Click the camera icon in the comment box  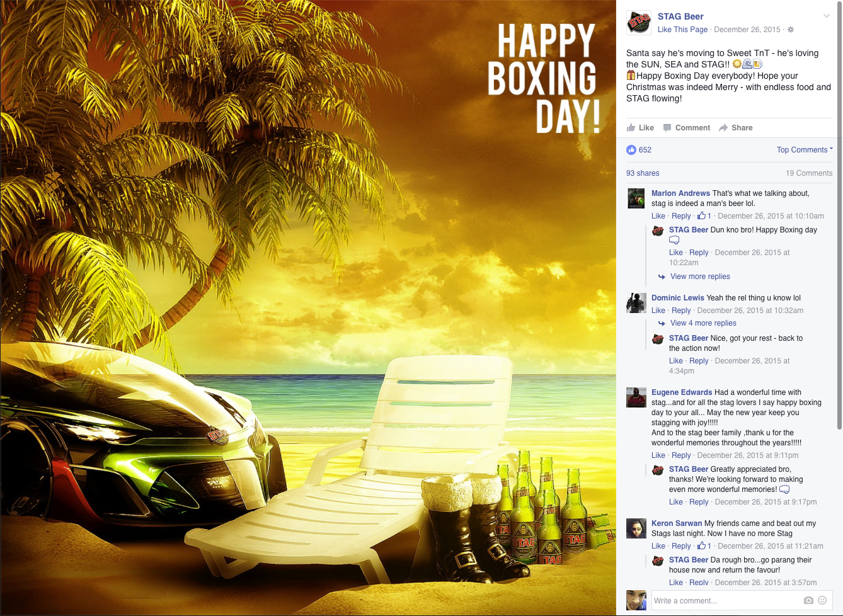[808, 600]
